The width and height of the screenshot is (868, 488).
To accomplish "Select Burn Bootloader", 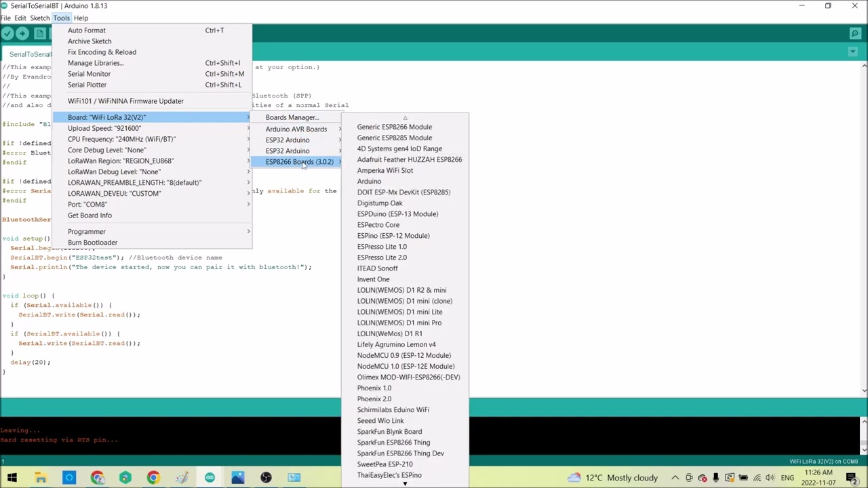I will click(153, 242).
